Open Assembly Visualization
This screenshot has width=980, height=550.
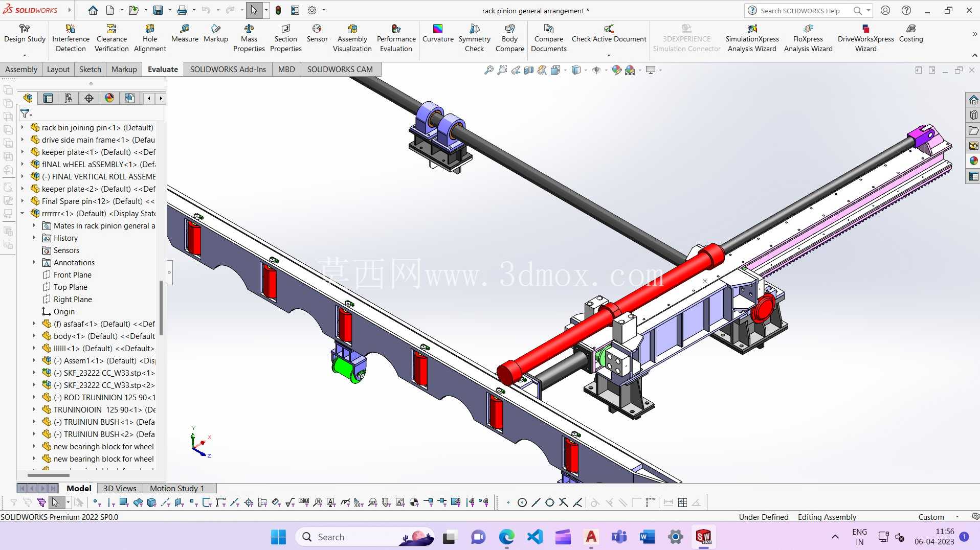[352, 38]
